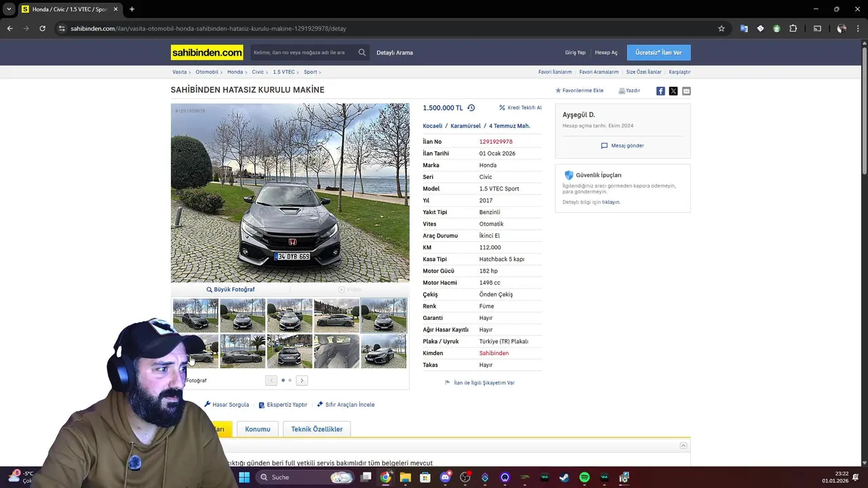Open Steam from taskbar
The height and width of the screenshot is (488, 868).
(x=564, y=477)
